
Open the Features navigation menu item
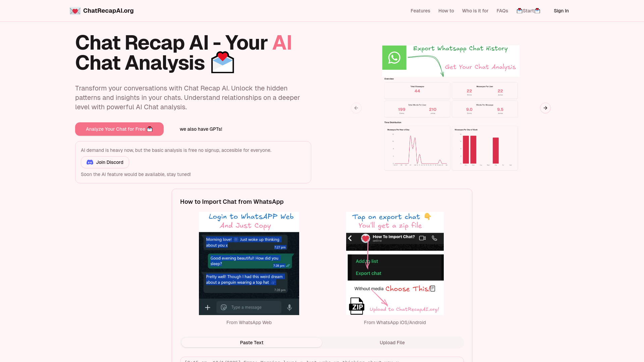420,11
